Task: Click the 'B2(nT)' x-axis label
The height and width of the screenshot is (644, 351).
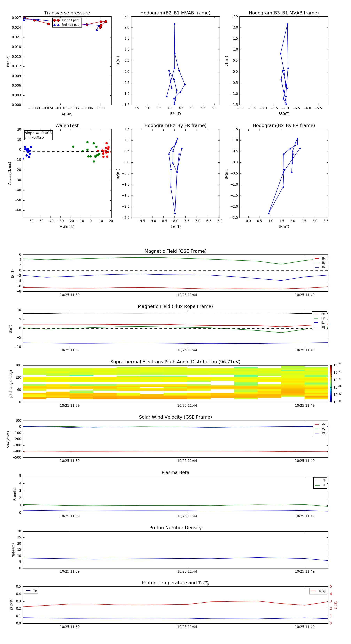Action: pos(175,114)
